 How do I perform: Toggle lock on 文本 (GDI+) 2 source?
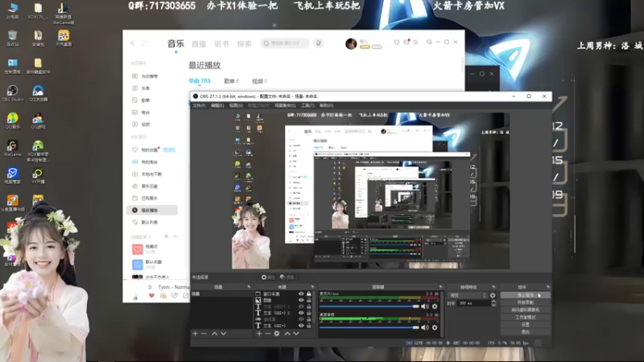coord(309,313)
